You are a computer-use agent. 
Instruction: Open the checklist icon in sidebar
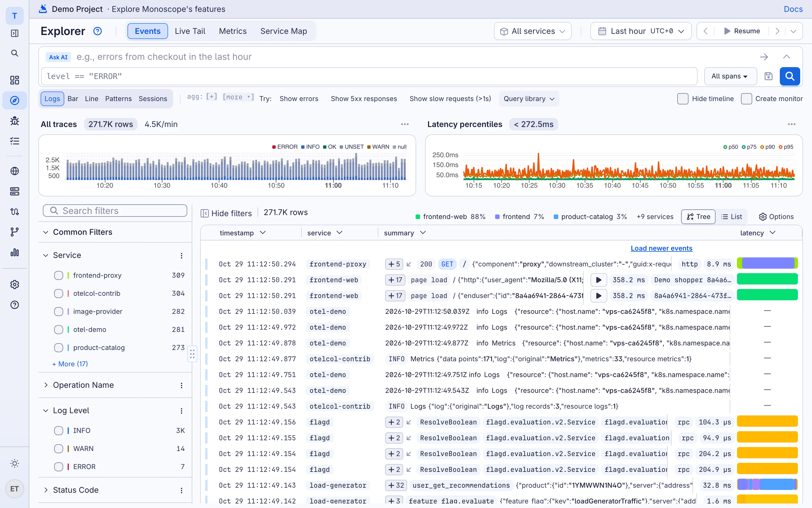coord(14,141)
